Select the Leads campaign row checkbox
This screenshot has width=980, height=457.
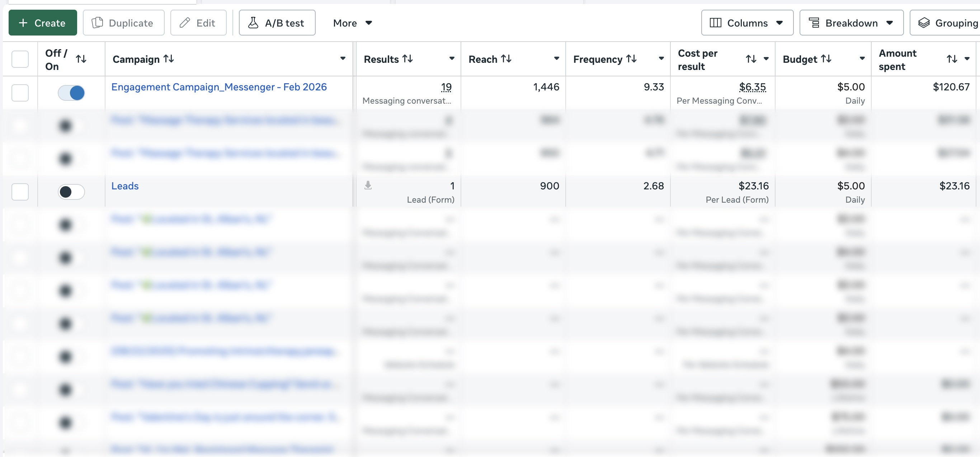(x=20, y=192)
